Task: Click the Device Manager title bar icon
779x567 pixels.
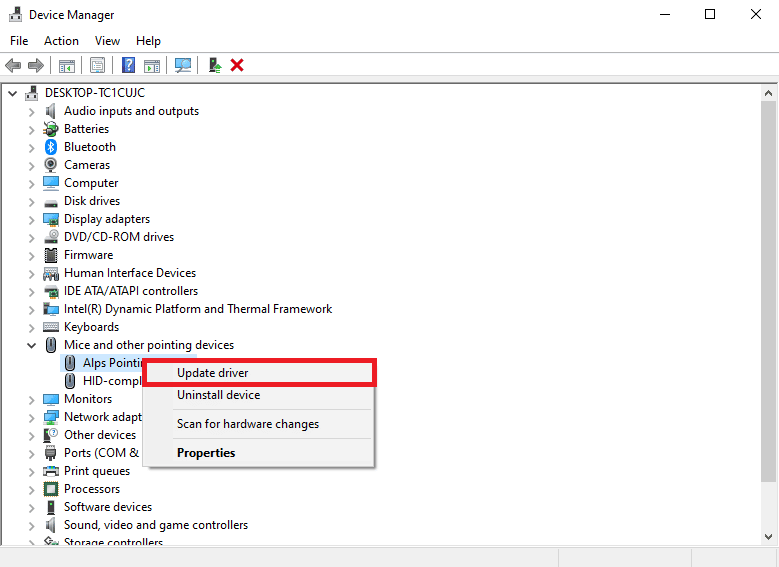Action: [x=15, y=14]
